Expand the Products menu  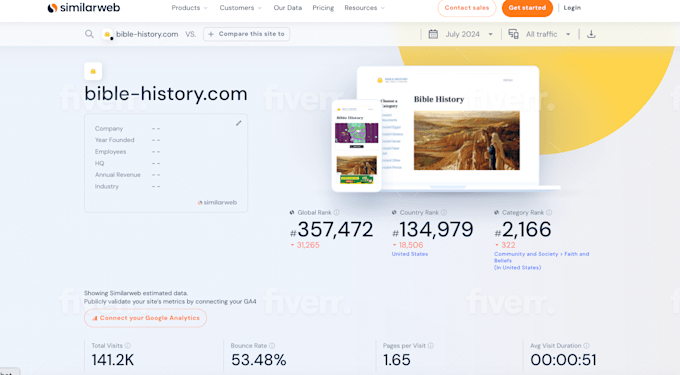click(x=190, y=8)
